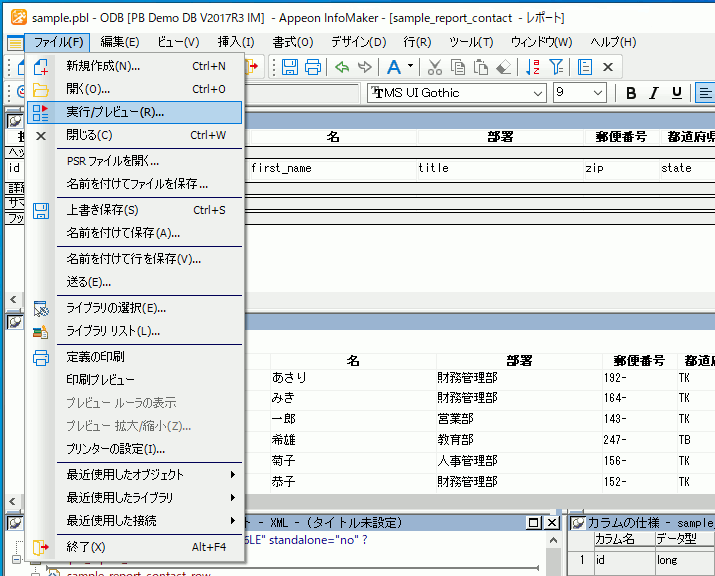Click the Print icon in toolbar
This screenshot has height=576, width=715.
pyautogui.click(x=313, y=67)
